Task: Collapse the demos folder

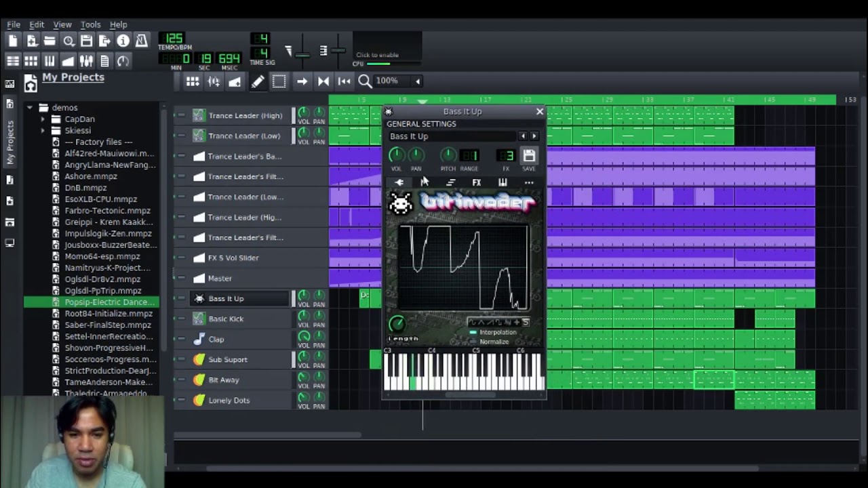Action: 29,107
